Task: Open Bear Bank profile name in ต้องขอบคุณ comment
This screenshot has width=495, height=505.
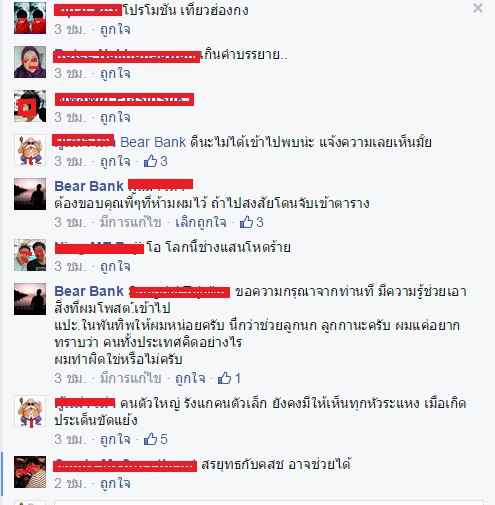Action: (89, 186)
